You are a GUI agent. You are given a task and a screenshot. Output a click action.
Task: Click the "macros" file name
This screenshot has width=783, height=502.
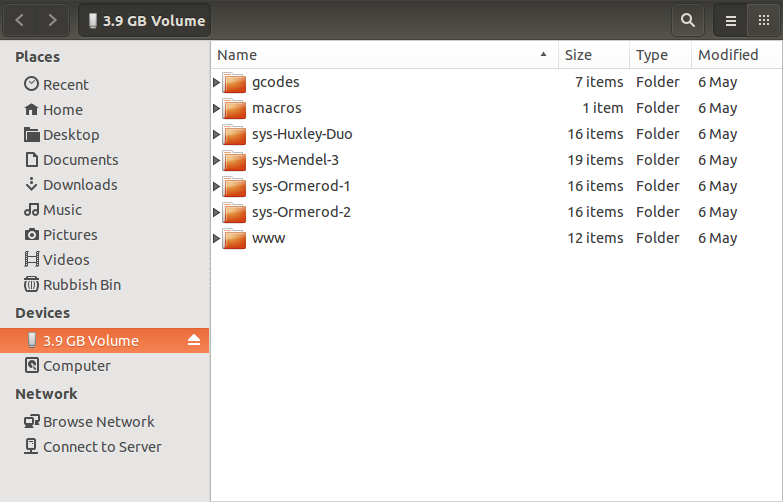277,108
